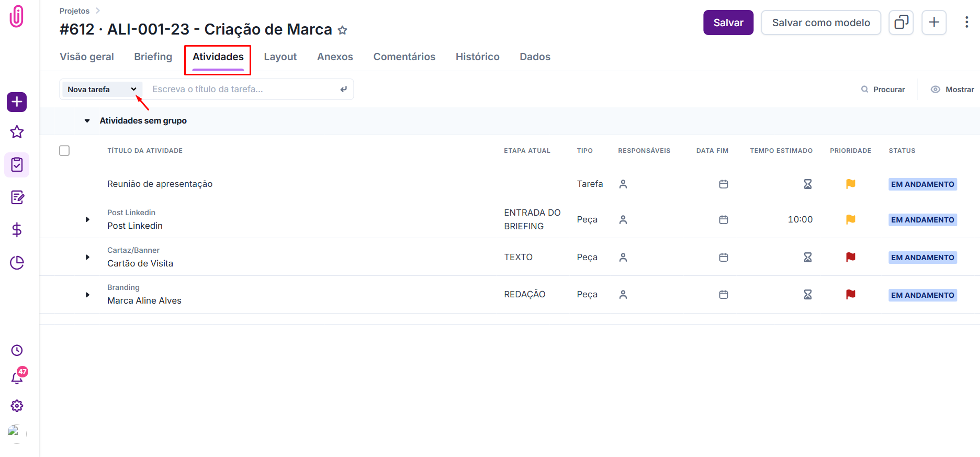Focus the task title input field
The image size is (980, 457).
tap(243, 90)
